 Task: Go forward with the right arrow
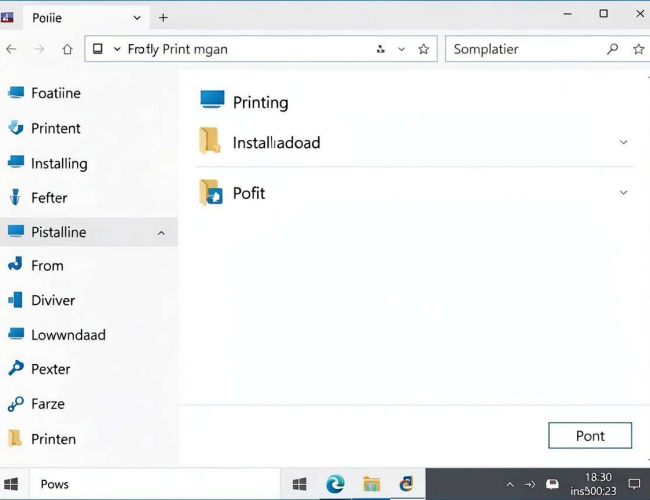click(x=39, y=49)
